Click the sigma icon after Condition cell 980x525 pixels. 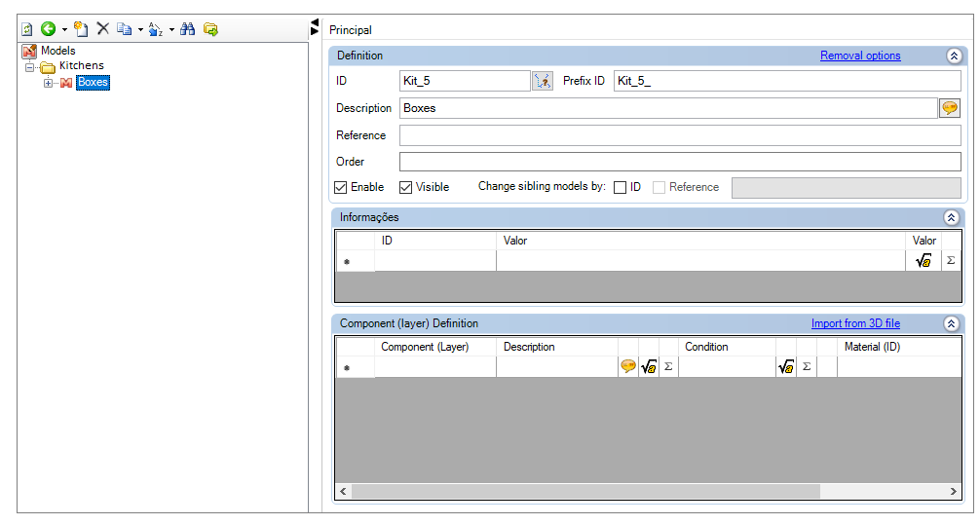(x=807, y=367)
